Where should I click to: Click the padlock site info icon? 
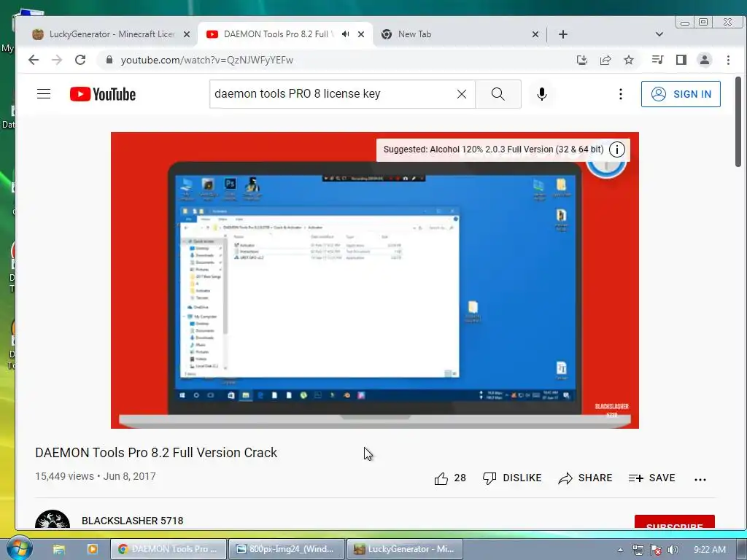(109, 60)
